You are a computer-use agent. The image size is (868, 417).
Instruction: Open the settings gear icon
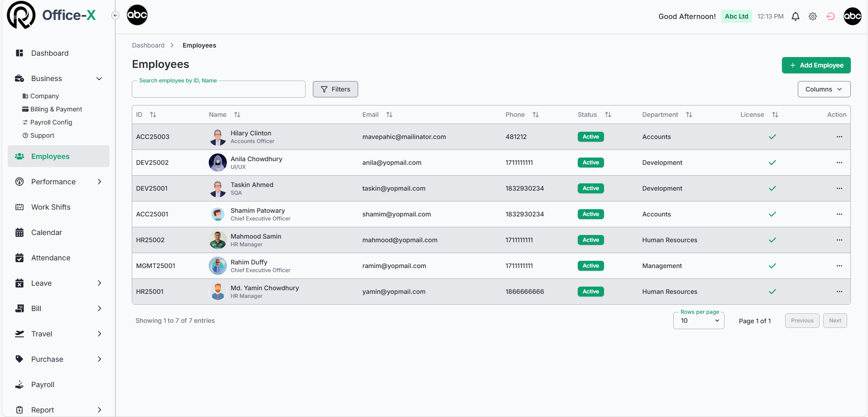coord(813,16)
